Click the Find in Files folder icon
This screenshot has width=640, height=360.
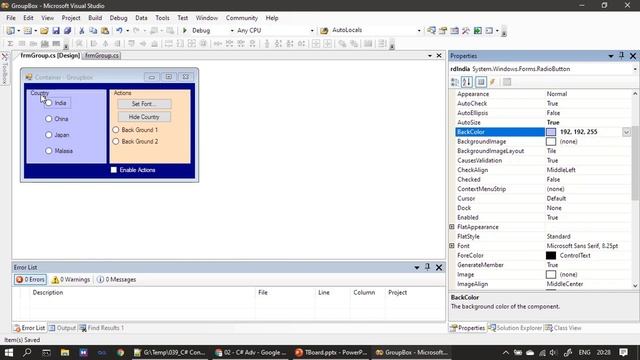point(324,31)
